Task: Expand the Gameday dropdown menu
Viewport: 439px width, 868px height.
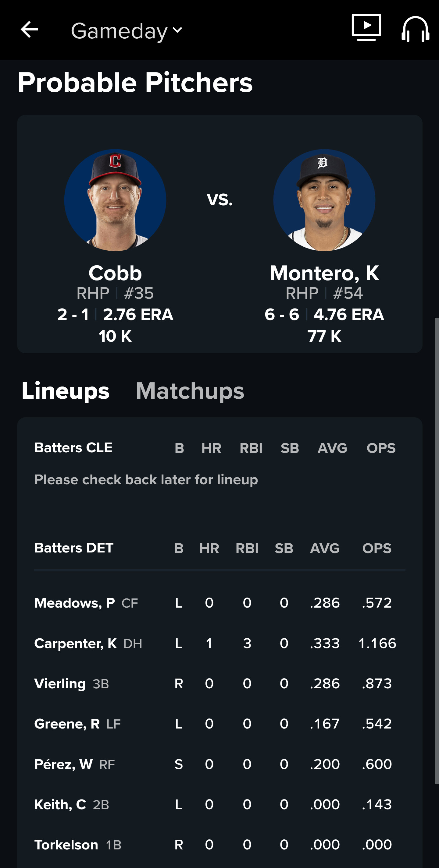Action: (127, 31)
